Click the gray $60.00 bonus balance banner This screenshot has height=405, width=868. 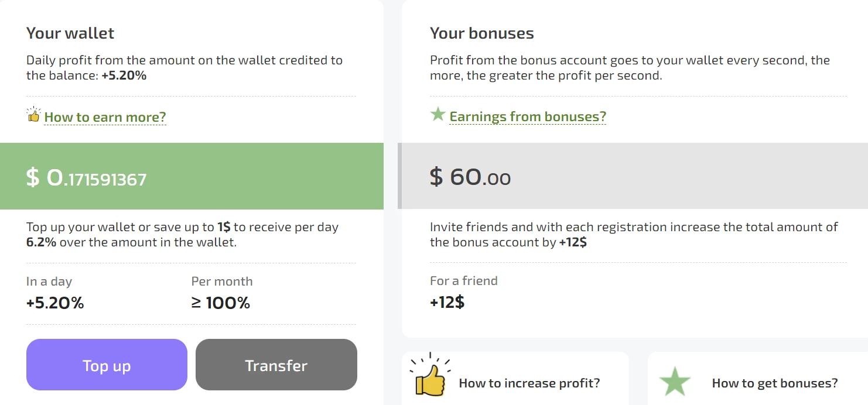(633, 176)
